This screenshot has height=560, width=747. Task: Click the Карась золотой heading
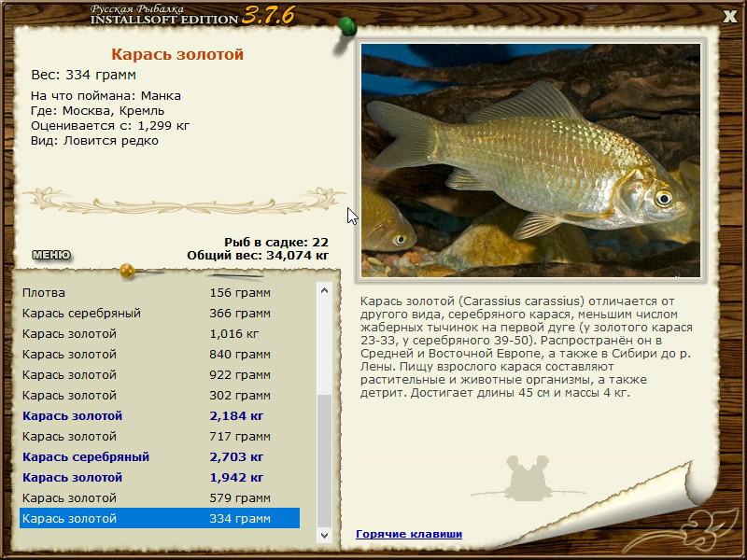[x=177, y=54]
